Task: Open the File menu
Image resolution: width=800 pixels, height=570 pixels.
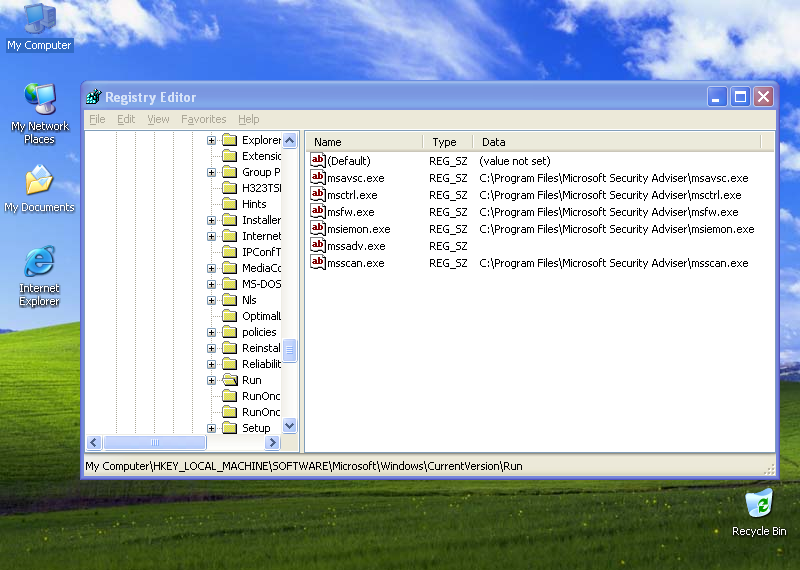Action: (x=97, y=119)
